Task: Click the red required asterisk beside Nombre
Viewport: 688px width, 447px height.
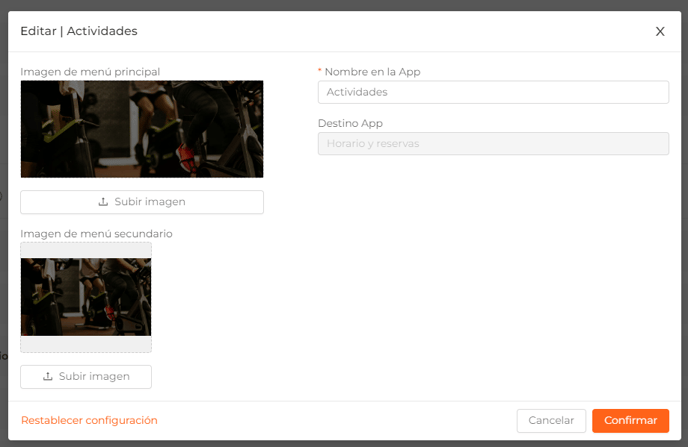Action: pyautogui.click(x=319, y=70)
